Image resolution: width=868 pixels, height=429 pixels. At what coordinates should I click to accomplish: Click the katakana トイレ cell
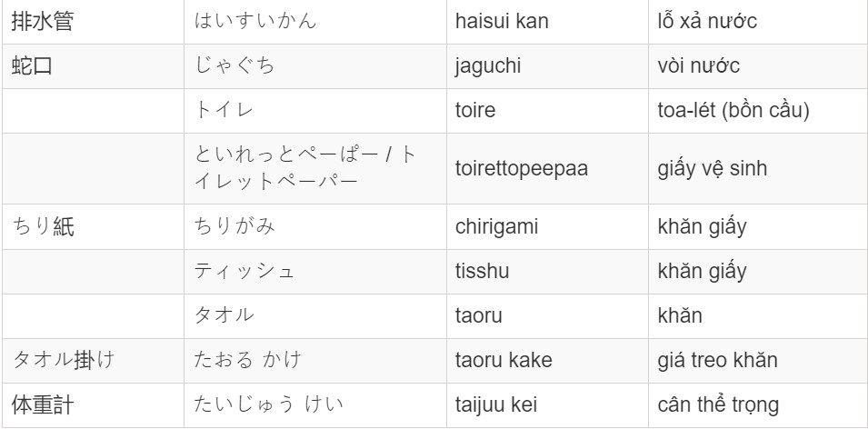point(315,111)
